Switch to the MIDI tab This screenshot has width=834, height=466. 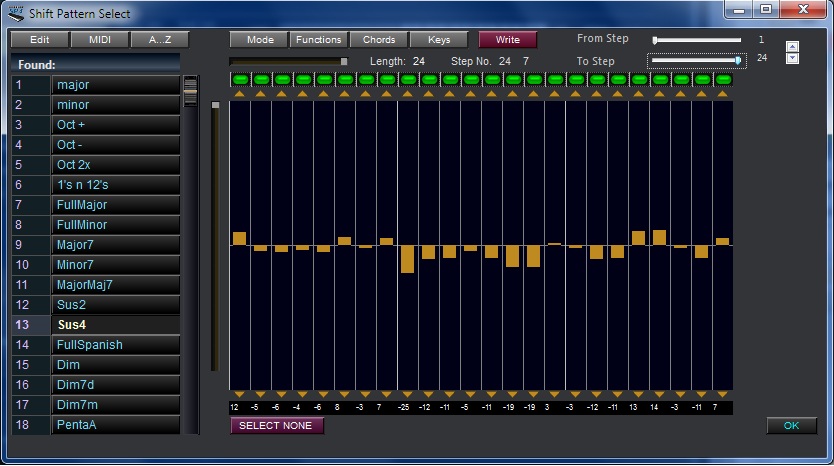[x=100, y=40]
